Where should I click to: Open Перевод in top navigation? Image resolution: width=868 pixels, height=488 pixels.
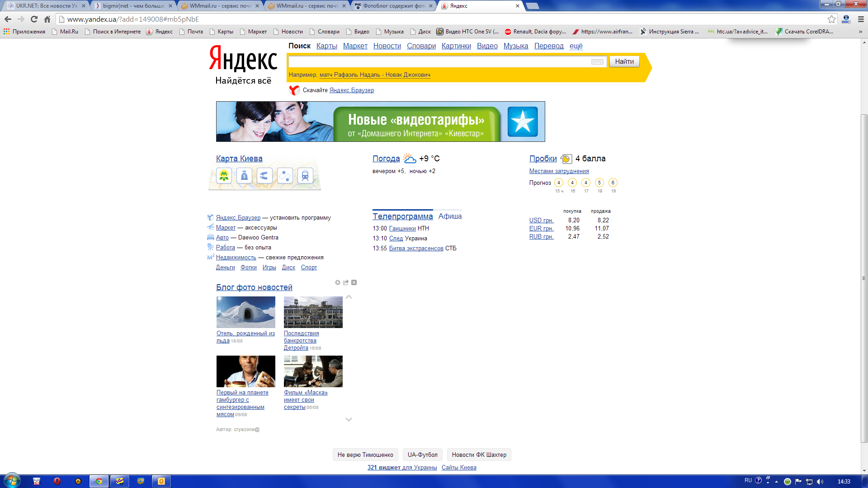[x=549, y=46]
